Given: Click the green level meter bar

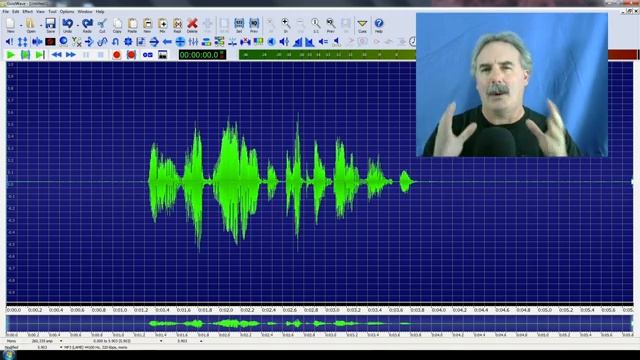Looking at the screenshot, I should [x=327, y=55].
